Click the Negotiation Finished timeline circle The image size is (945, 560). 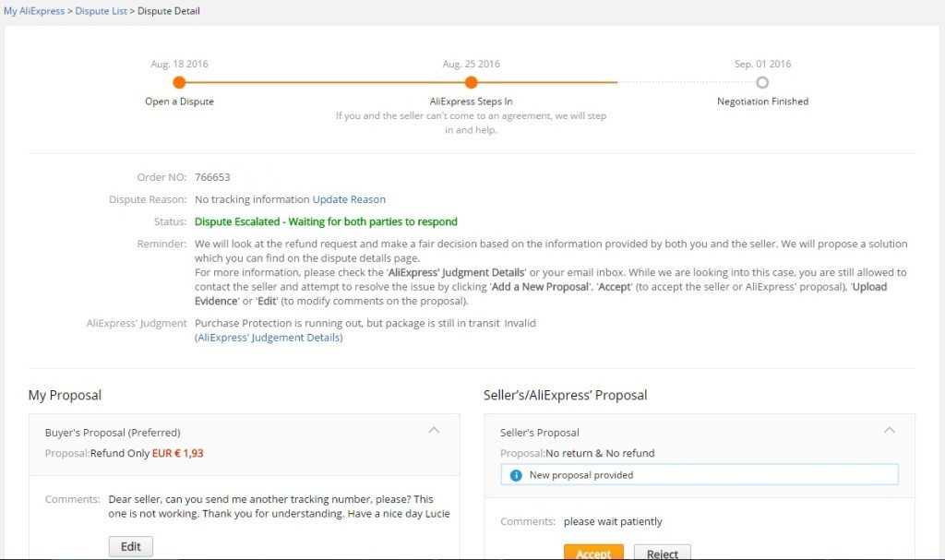[x=762, y=82]
